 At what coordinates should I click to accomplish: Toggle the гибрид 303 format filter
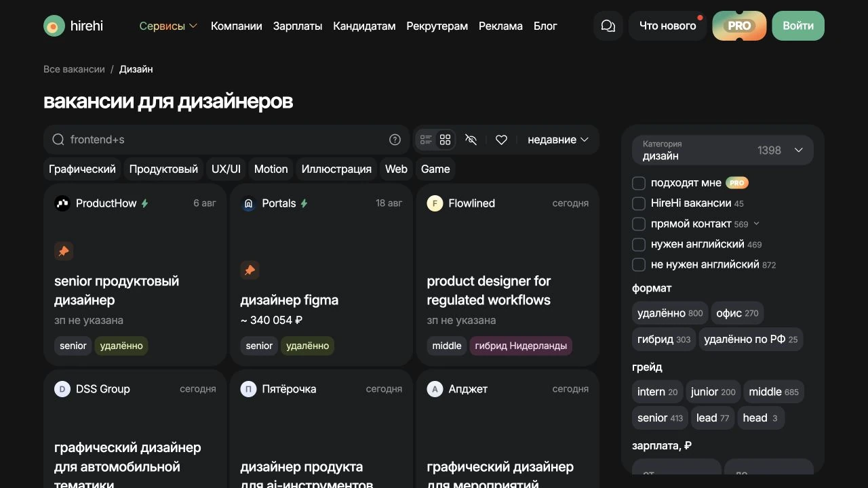(x=664, y=340)
